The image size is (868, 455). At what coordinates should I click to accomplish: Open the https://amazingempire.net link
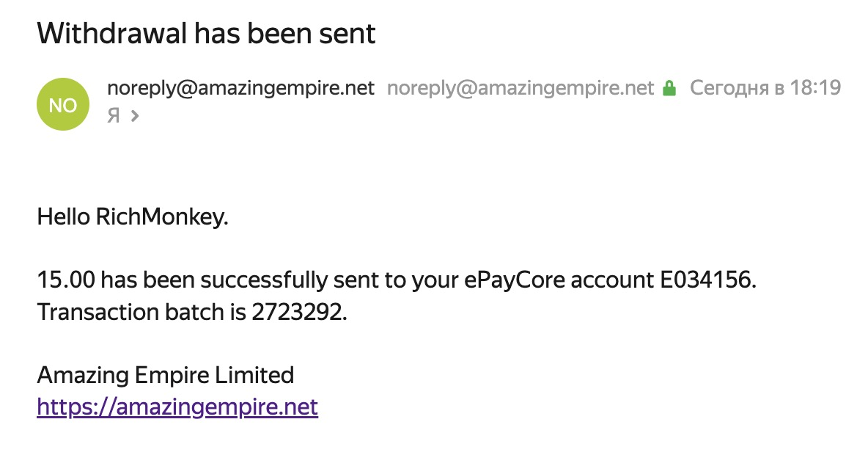(177, 407)
